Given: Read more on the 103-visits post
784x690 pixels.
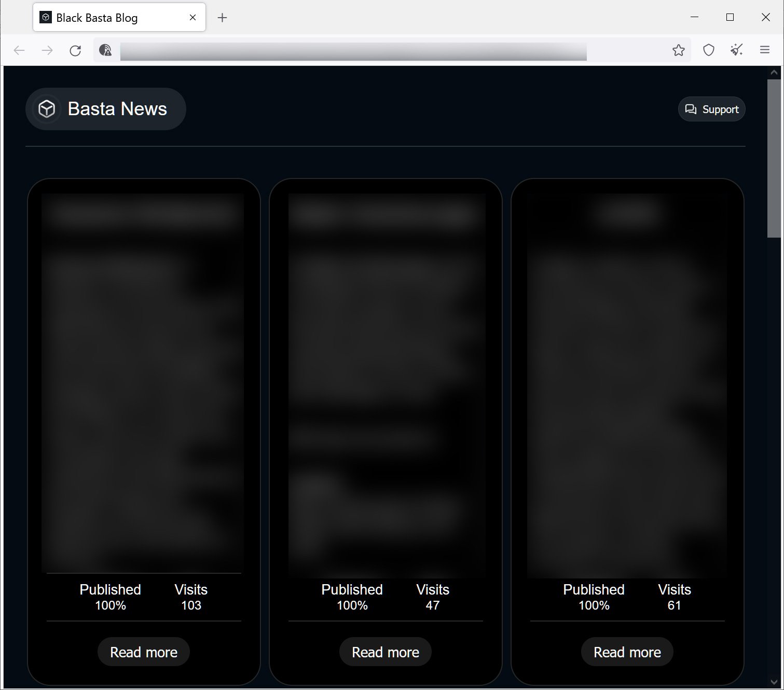Looking at the screenshot, I should [x=144, y=652].
